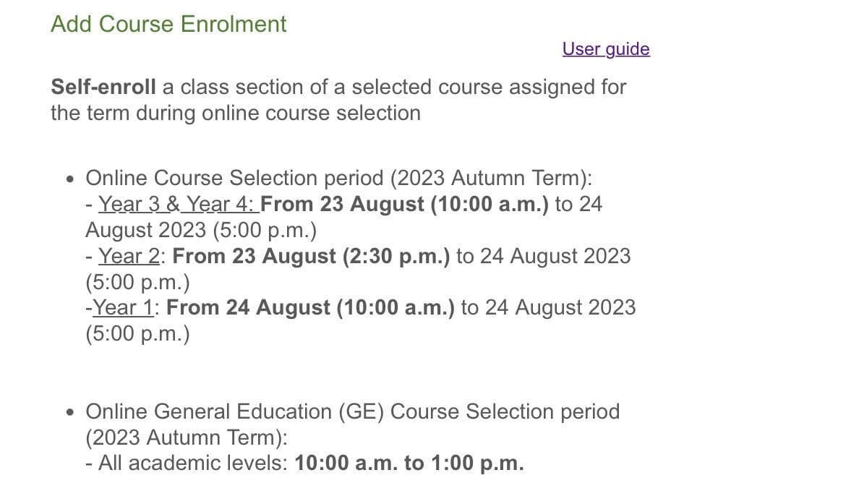Click bold "From 24 August (10:00 a.m.)" text

click(310, 308)
